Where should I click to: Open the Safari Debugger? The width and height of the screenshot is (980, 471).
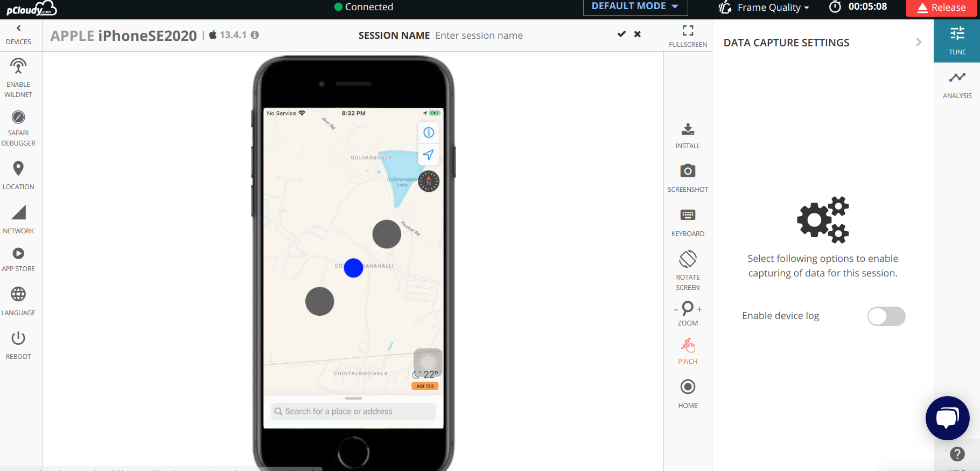point(18,128)
